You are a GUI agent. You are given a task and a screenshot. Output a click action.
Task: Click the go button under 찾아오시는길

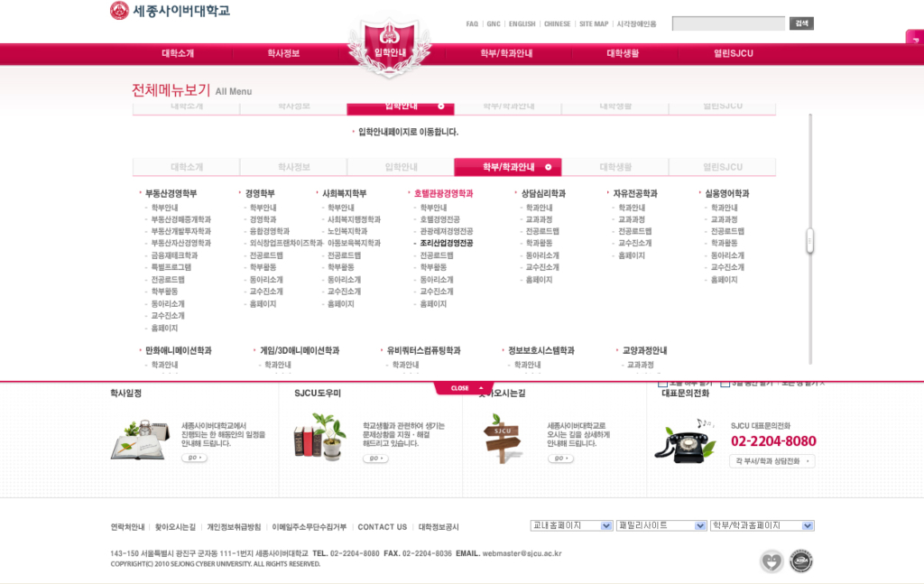click(x=560, y=459)
